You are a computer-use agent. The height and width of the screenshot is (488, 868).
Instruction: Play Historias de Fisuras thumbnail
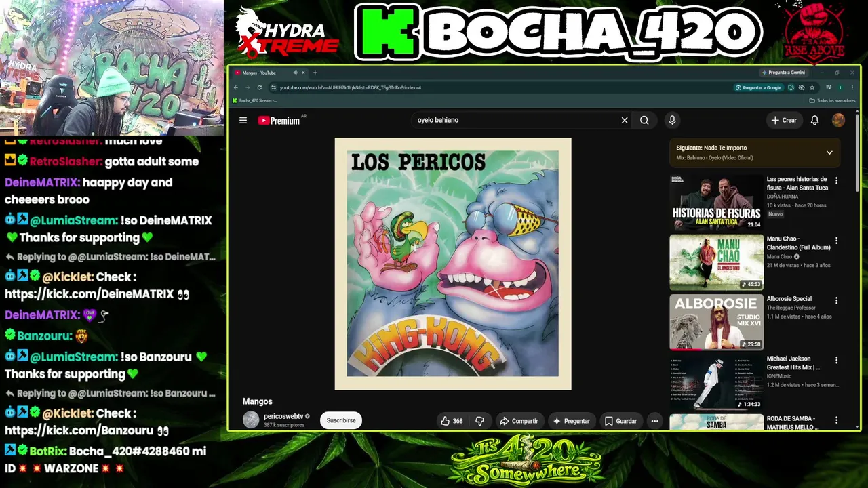(x=716, y=203)
